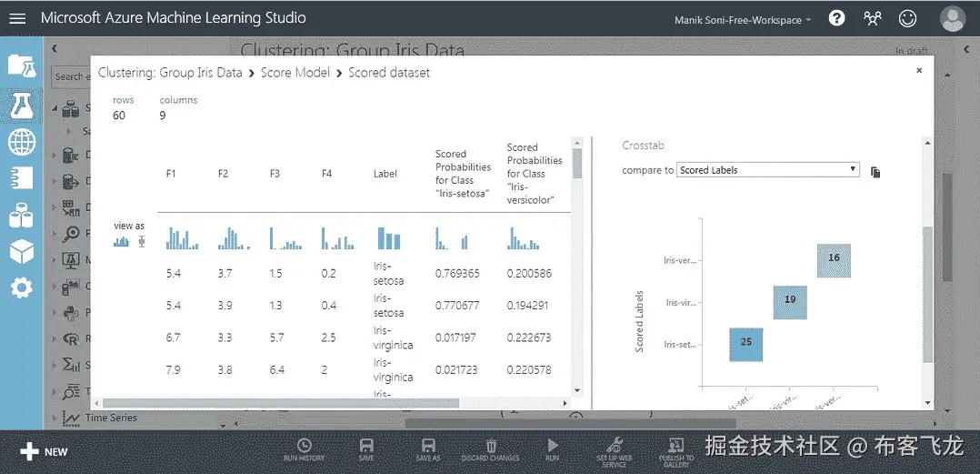Click Set Up Web Service button
Screen dimensions: 980x474
tap(615, 453)
